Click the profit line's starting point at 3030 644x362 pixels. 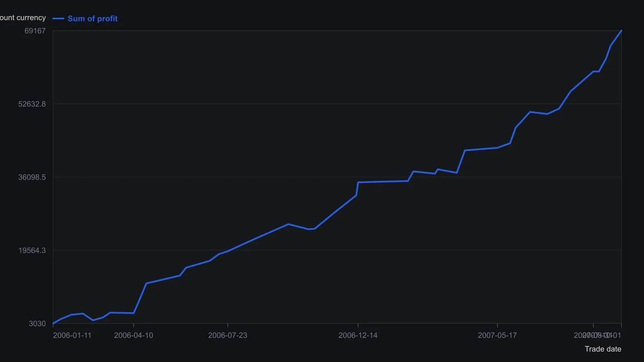(53, 323)
